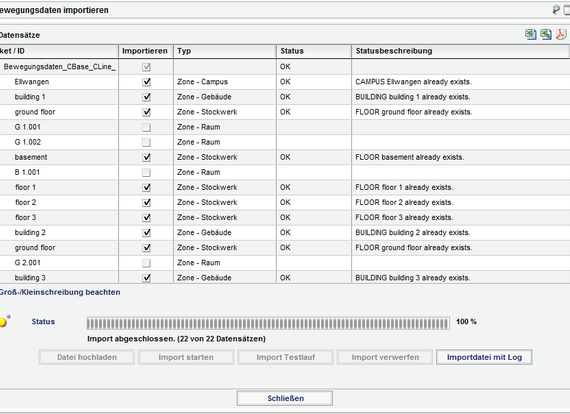Toggle import checkbox for building 1
The width and height of the screenshot is (570, 414).
146,97
